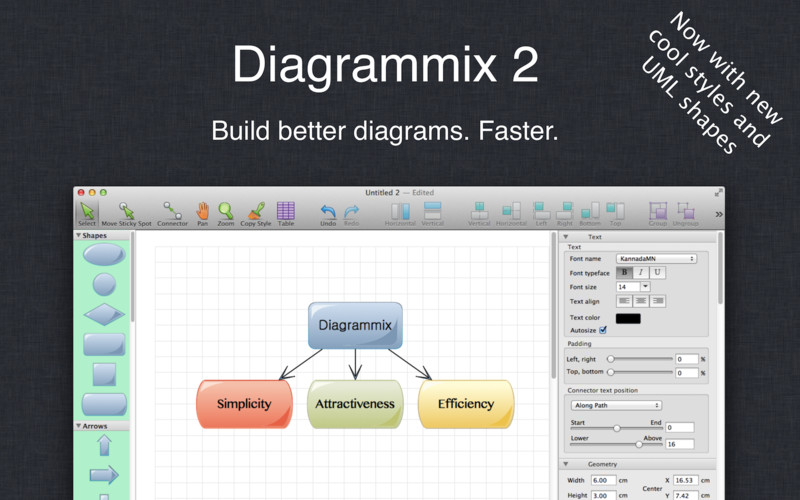Select the green Attractiveness node
800x500 pixels.
click(355, 404)
